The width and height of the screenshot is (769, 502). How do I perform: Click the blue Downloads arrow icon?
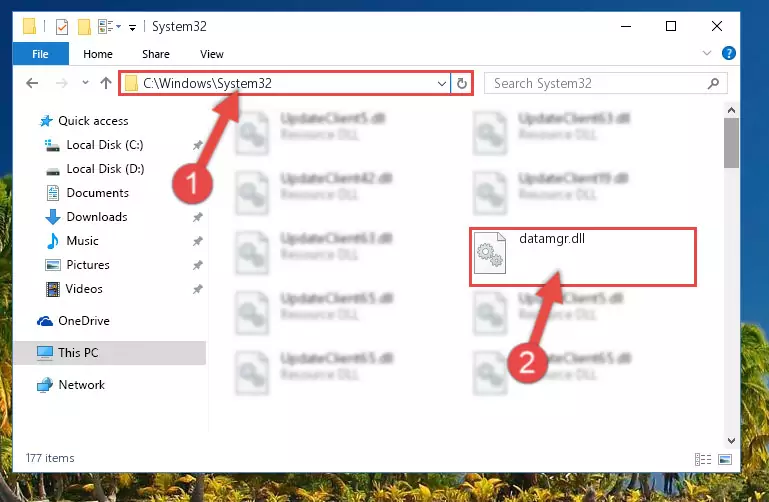click(52, 217)
